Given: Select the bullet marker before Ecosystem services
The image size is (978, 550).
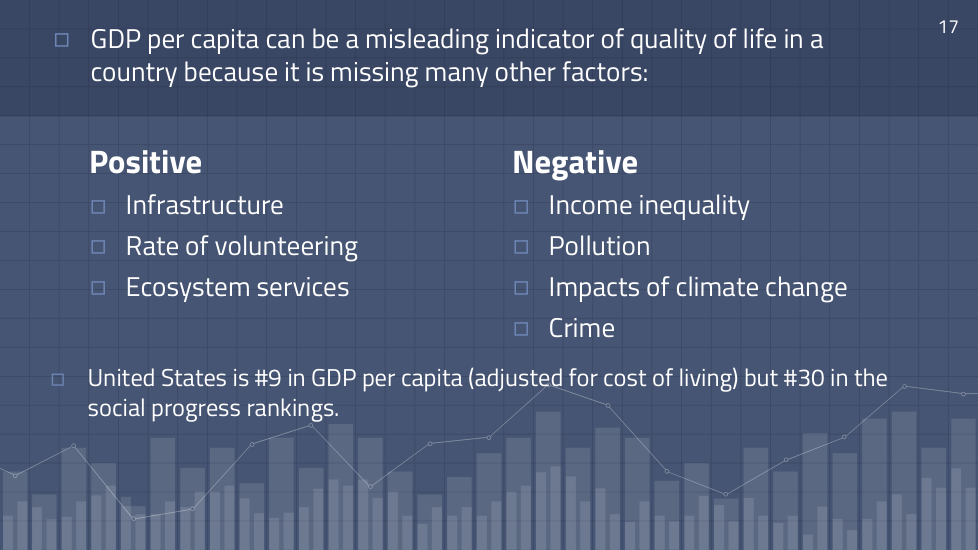Looking at the screenshot, I should click(98, 288).
